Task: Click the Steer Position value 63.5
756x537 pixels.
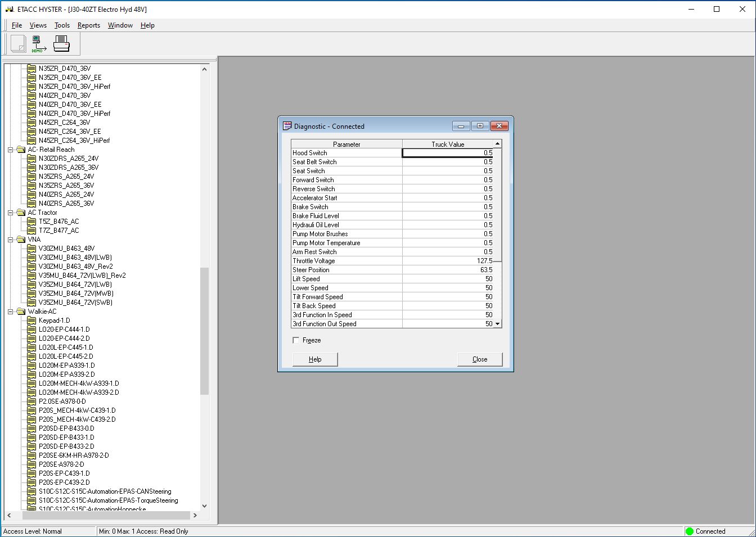Action: point(487,270)
